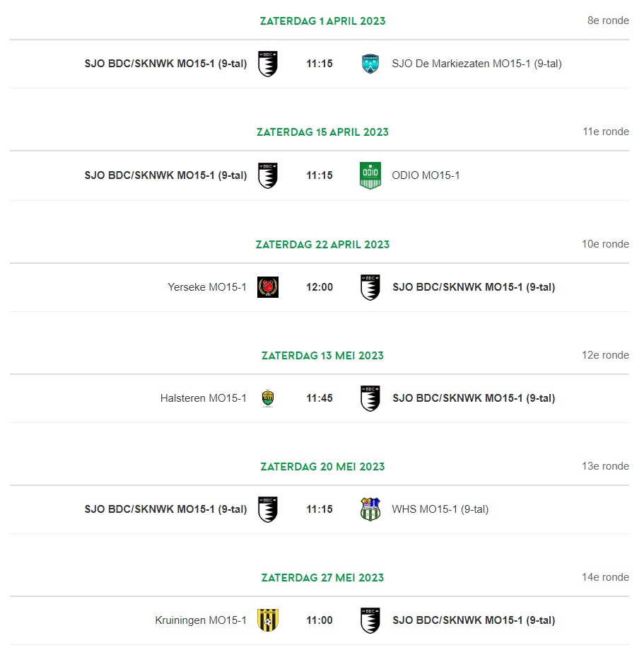The height and width of the screenshot is (655, 644).
Task: Open the 11:45 match on 13 May
Action: coord(320,398)
